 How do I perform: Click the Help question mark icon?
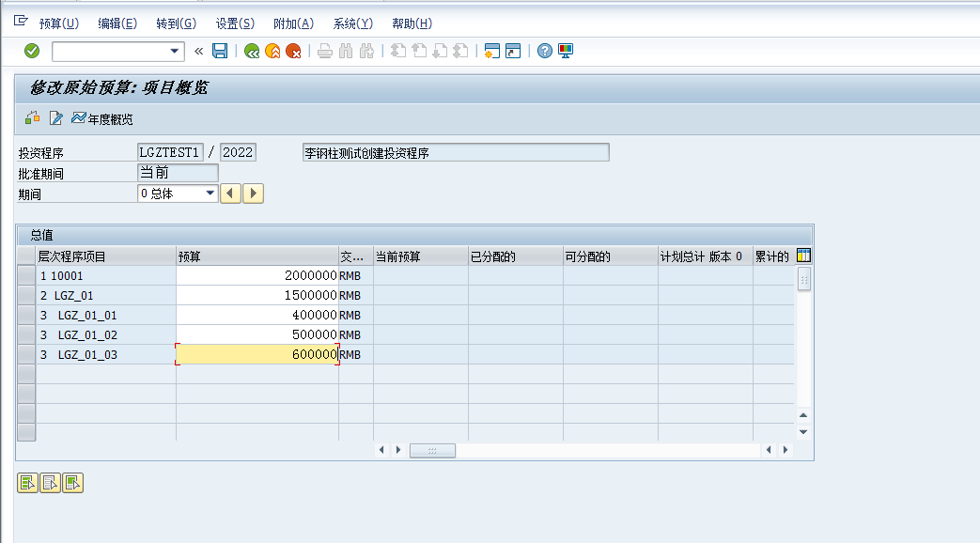pyautogui.click(x=544, y=51)
